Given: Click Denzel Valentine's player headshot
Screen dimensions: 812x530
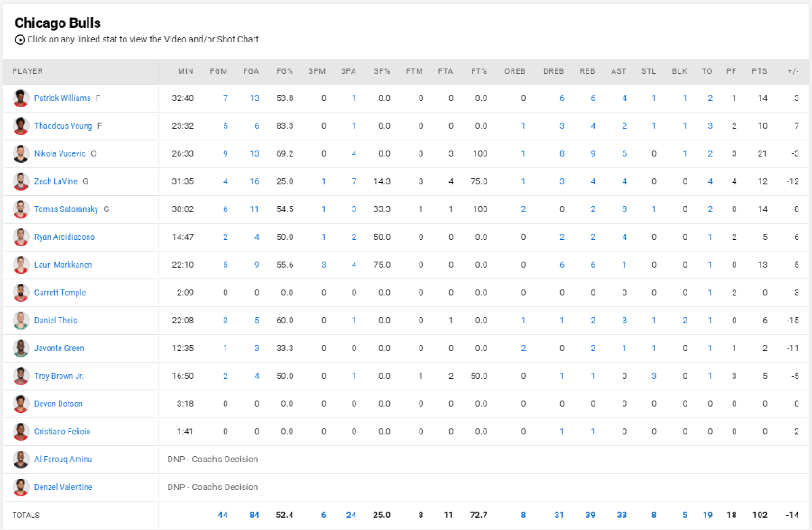Looking at the screenshot, I should click(21, 488).
